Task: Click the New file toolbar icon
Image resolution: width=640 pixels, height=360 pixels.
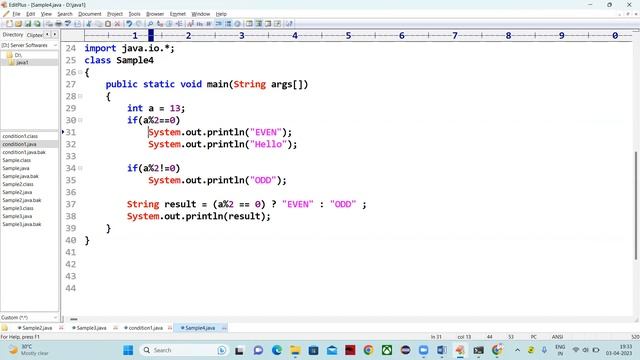Action: pos(9,24)
